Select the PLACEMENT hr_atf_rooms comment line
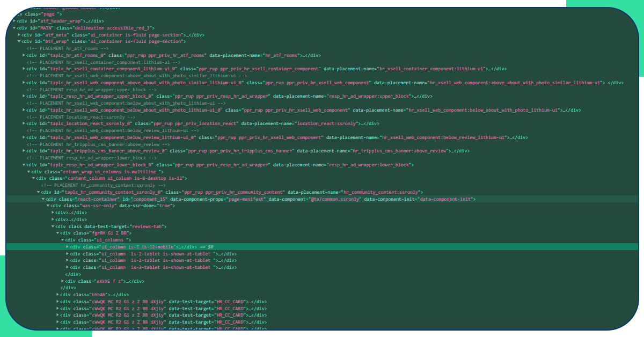The width and height of the screenshot is (644, 337). pyautogui.click(x=67, y=48)
